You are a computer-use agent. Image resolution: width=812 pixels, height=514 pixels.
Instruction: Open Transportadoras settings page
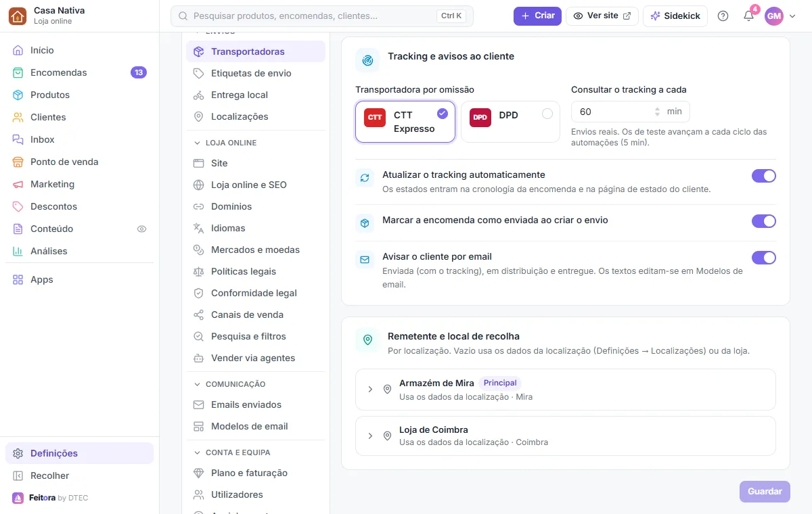(256, 51)
